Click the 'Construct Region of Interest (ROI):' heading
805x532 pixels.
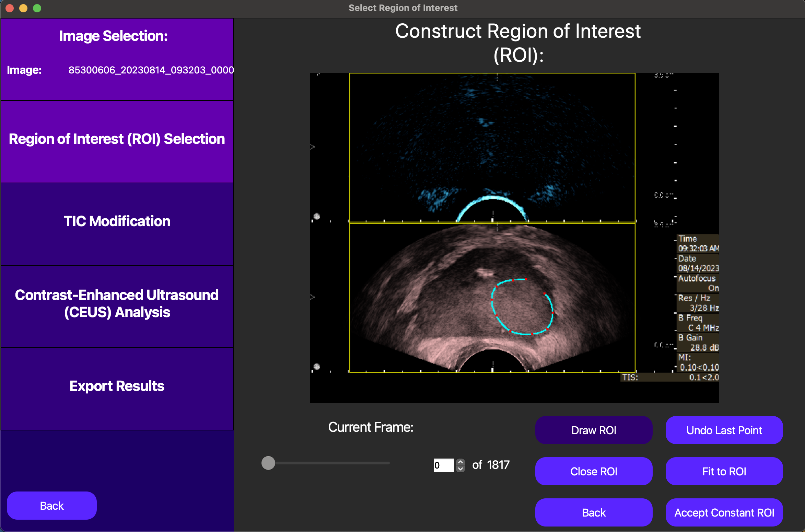[518, 43]
